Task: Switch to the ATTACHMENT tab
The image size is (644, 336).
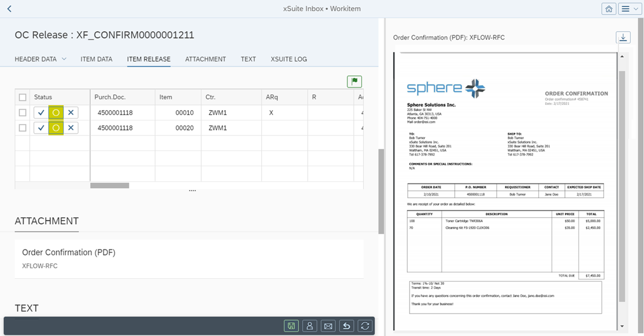Action: pos(205,59)
